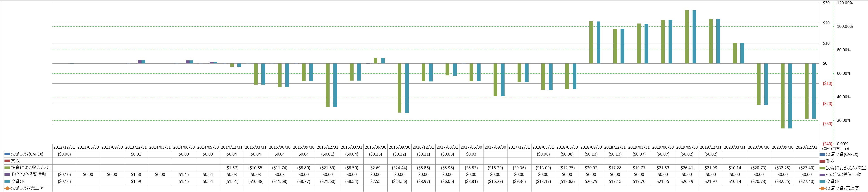Click the red ($40) axis label

tap(828, 144)
